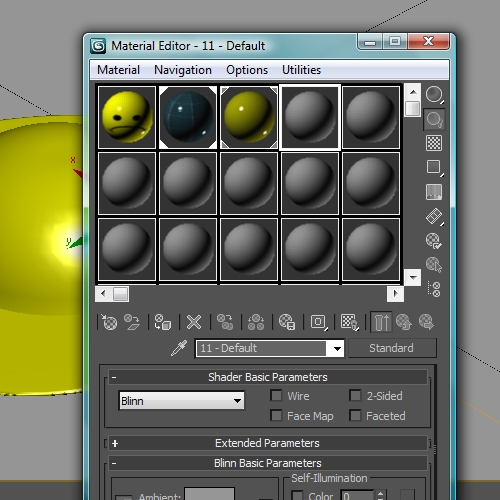Toggle Show Map in Viewport icon
This screenshot has width=500, height=500.
(x=350, y=322)
